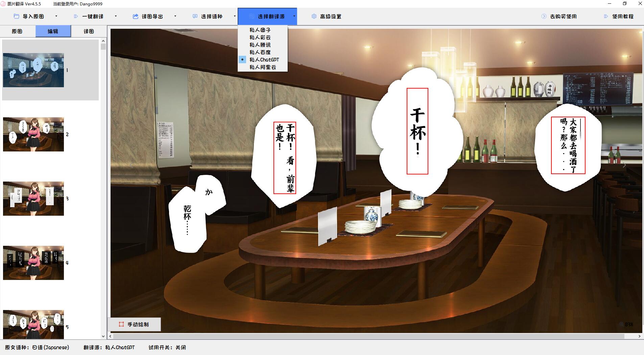Select image thumbnail number 1

click(x=33, y=70)
